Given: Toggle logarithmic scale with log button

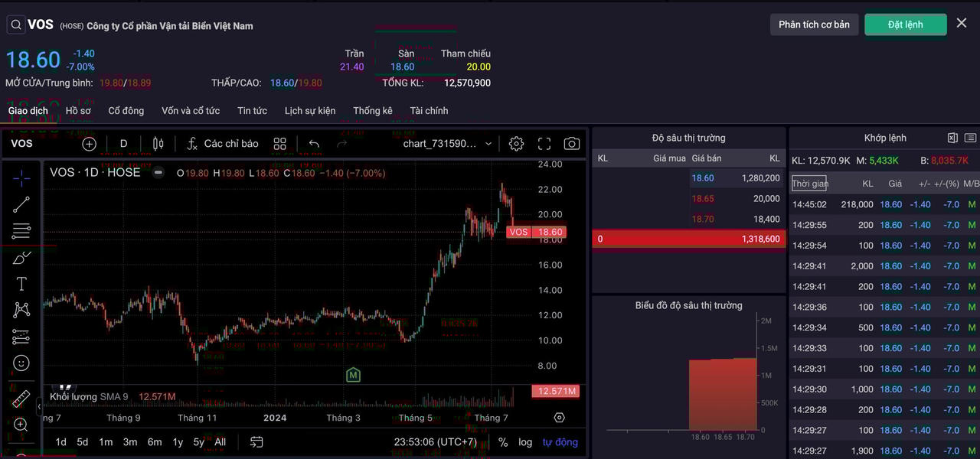Looking at the screenshot, I should point(525,442).
